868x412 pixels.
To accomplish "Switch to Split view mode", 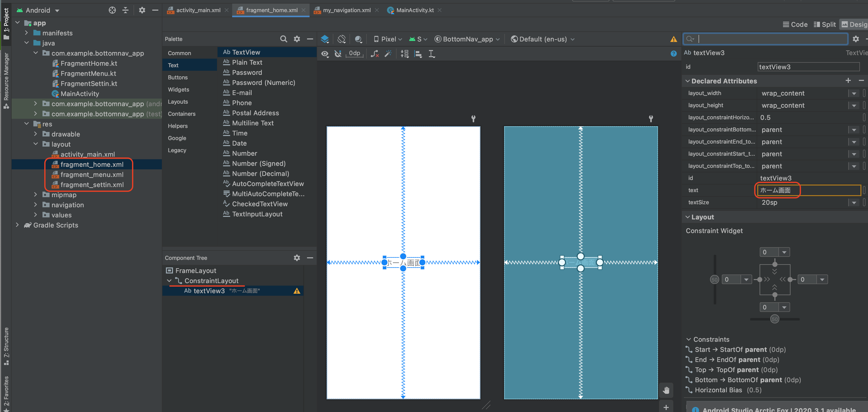I will point(824,24).
